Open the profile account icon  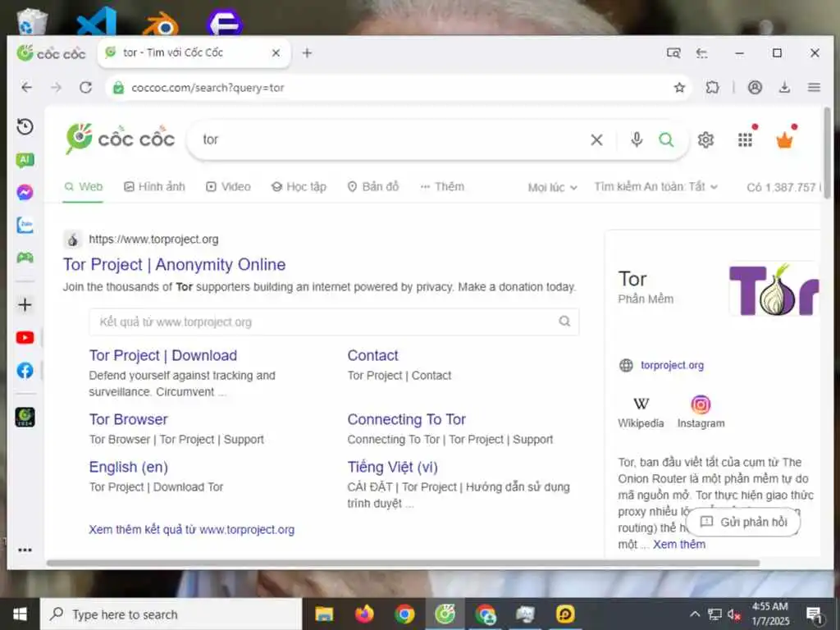tap(755, 87)
